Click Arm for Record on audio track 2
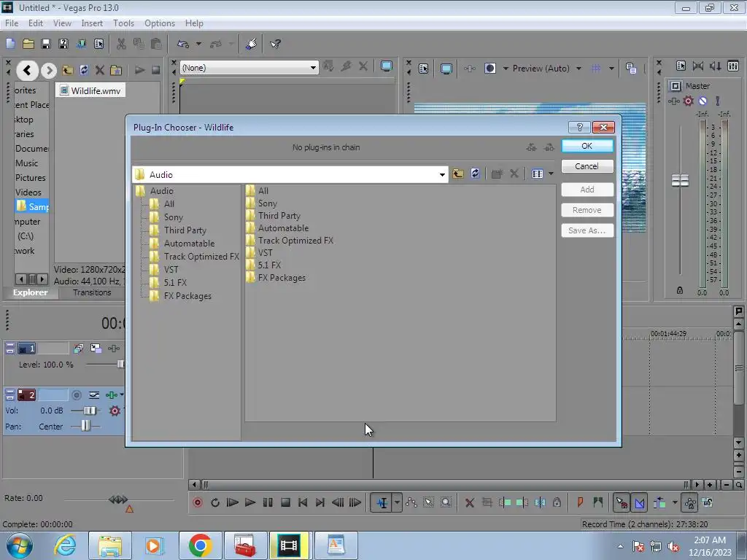 click(76, 394)
